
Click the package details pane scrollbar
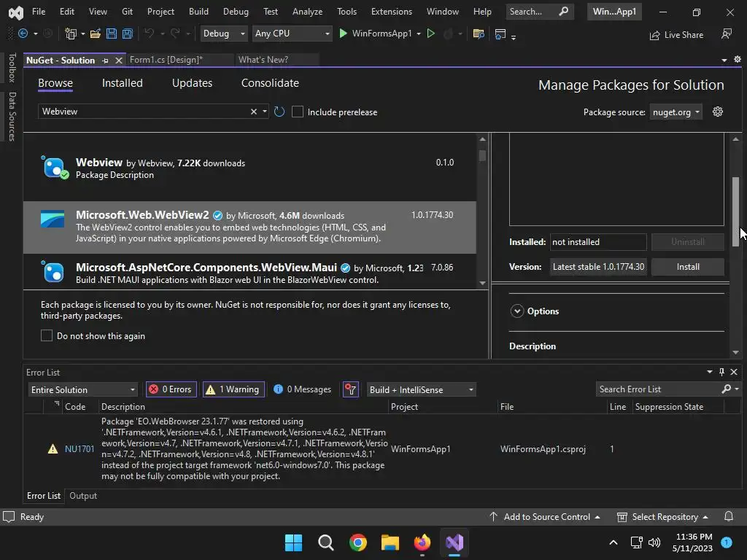(x=735, y=211)
